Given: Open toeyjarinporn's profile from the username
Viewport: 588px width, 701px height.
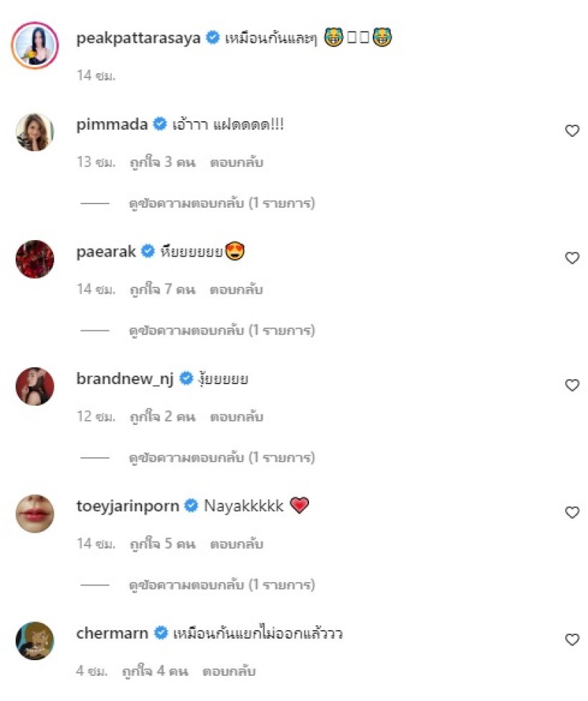Looking at the screenshot, I should tap(128, 506).
